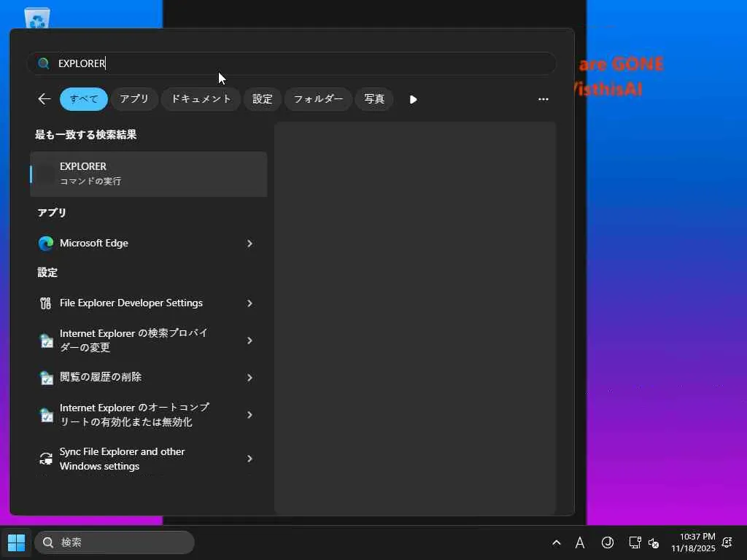This screenshot has height=560, width=747.
Task: Open the Windows Start button
Action: pyautogui.click(x=16, y=542)
